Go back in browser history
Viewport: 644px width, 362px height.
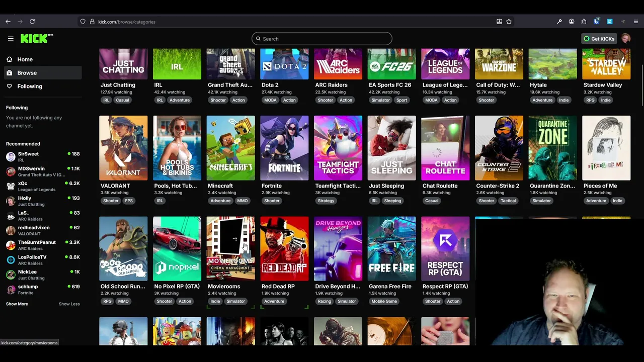[8, 22]
